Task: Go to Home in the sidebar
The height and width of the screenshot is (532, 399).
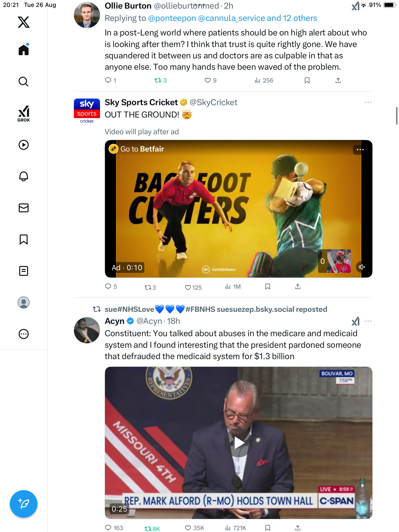Action: (24, 50)
